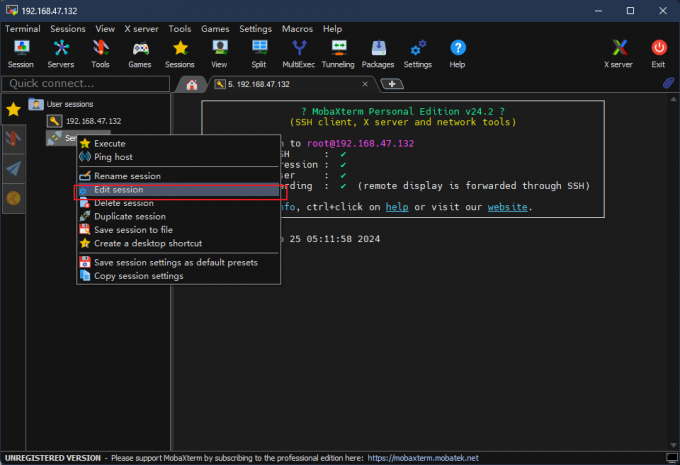Open the MultiExec toolbar icon

298,54
